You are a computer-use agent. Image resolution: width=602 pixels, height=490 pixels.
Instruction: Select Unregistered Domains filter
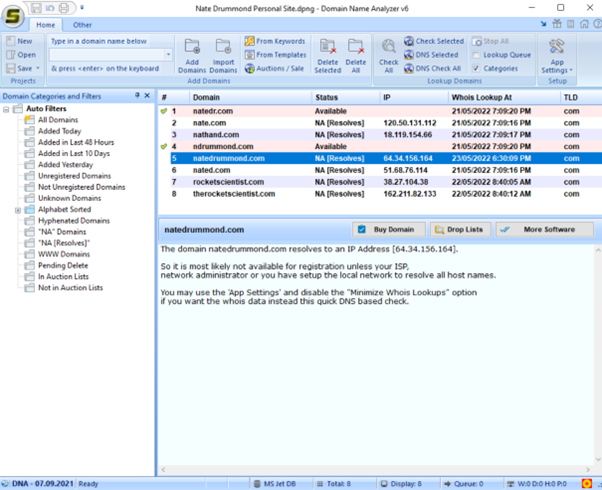pyautogui.click(x=74, y=176)
